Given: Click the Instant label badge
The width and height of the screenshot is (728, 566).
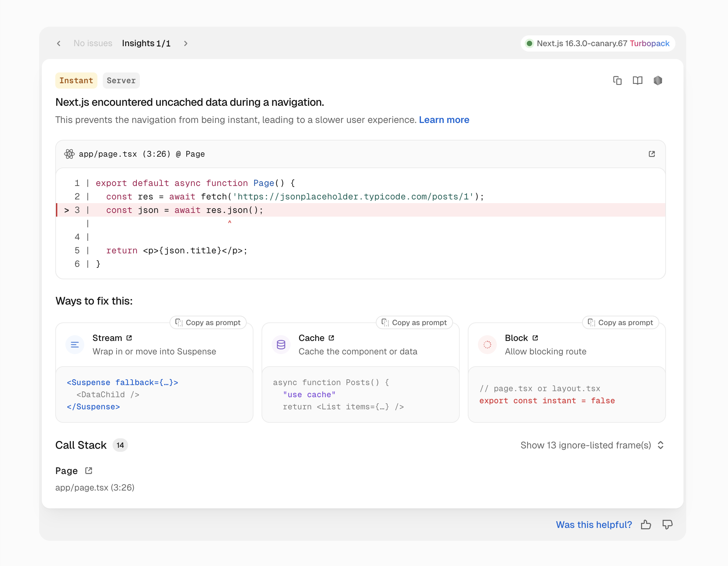Looking at the screenshot, I should [x=76, y=81].
